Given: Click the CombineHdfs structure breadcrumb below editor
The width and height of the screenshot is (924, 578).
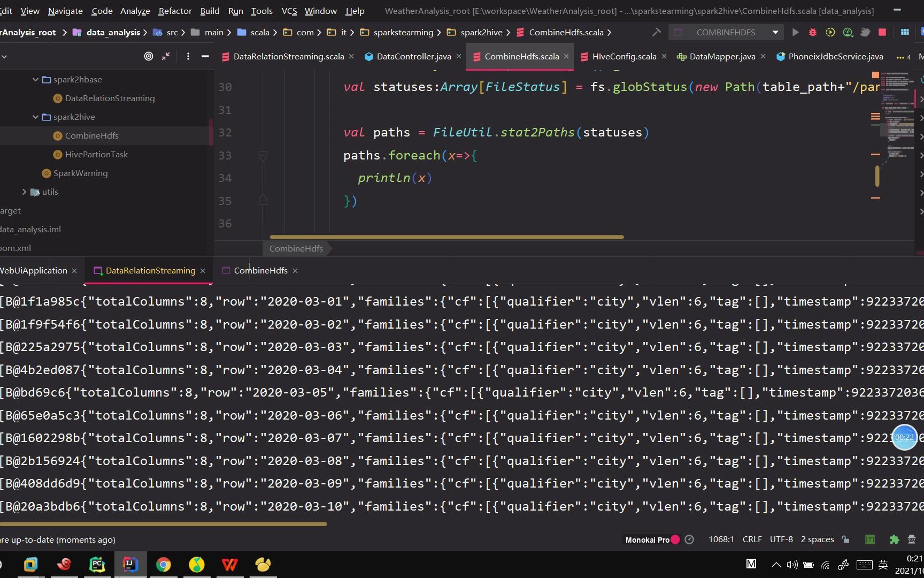Looking at the screenshot, I should [296, 248].
